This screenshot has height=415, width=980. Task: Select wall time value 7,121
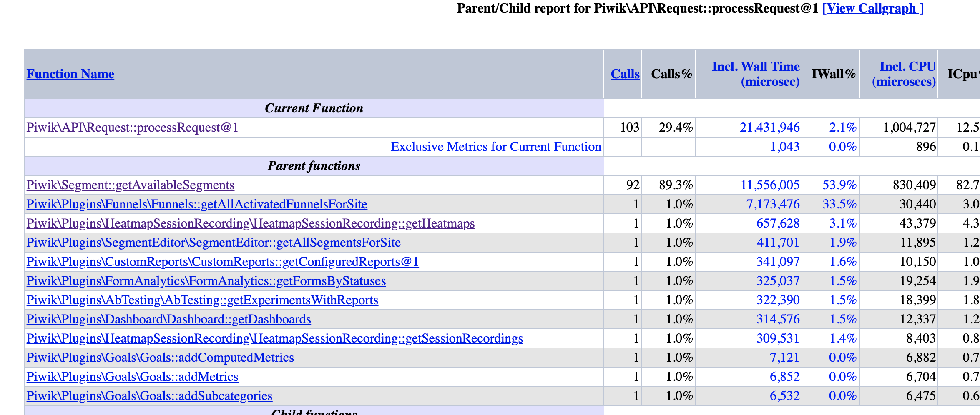pyautogui.click(x=785, y=357)
